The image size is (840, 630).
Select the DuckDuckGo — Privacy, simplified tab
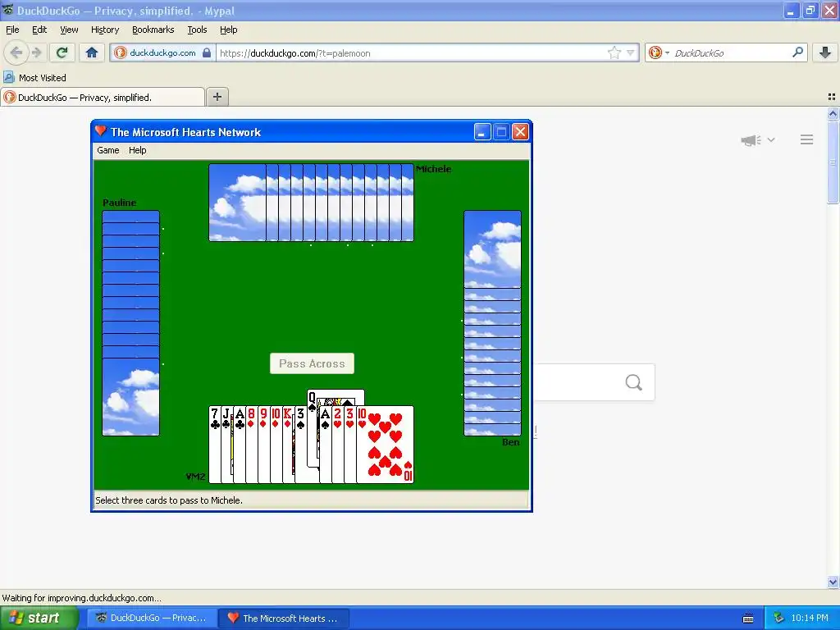pos(103,97)
